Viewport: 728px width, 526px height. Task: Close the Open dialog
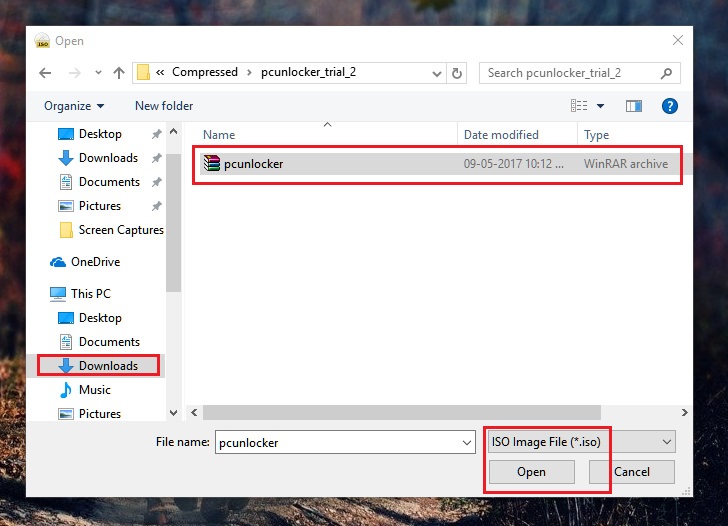(677, 40)
